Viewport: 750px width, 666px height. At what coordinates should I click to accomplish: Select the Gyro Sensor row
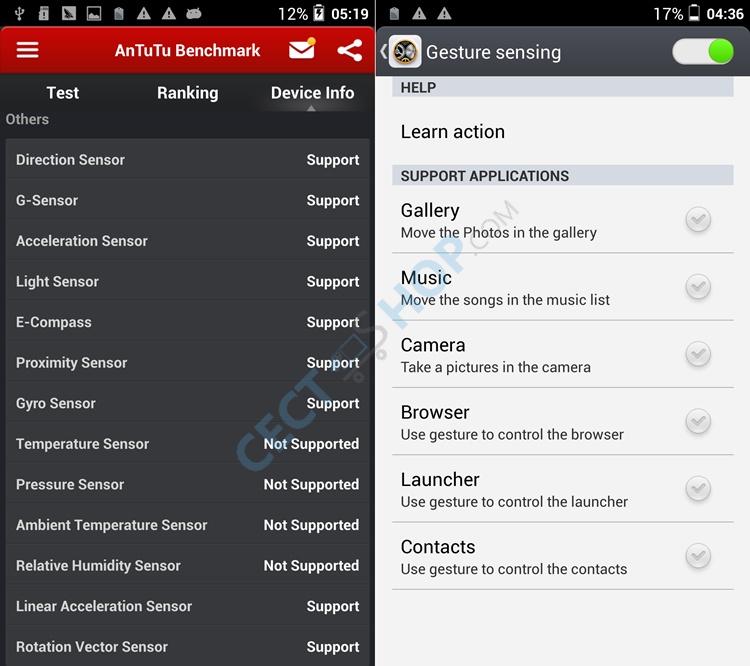188,403
